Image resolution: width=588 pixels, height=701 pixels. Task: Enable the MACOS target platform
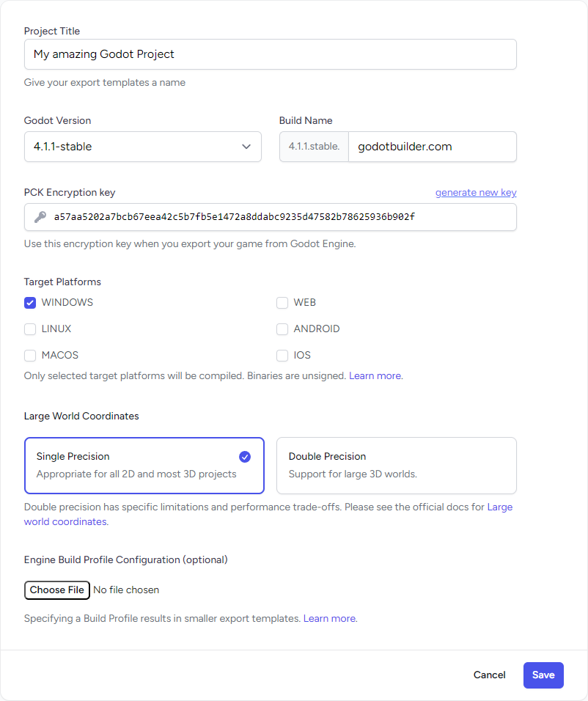[x=30, y=356]
